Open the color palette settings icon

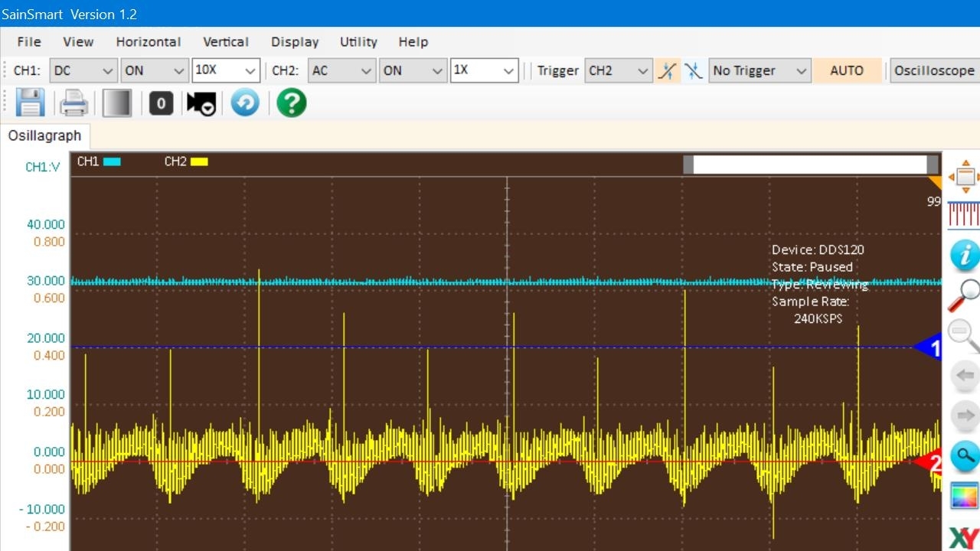(964, 496)
